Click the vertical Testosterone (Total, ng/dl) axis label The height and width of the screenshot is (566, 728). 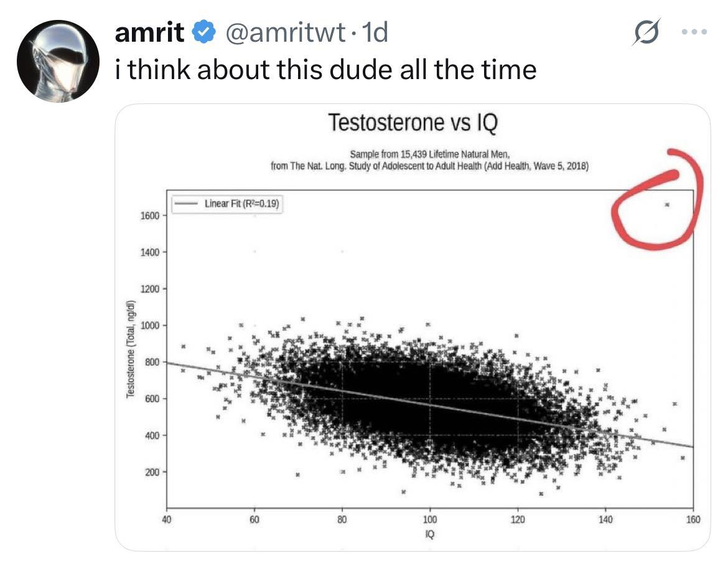pos(131,349)
